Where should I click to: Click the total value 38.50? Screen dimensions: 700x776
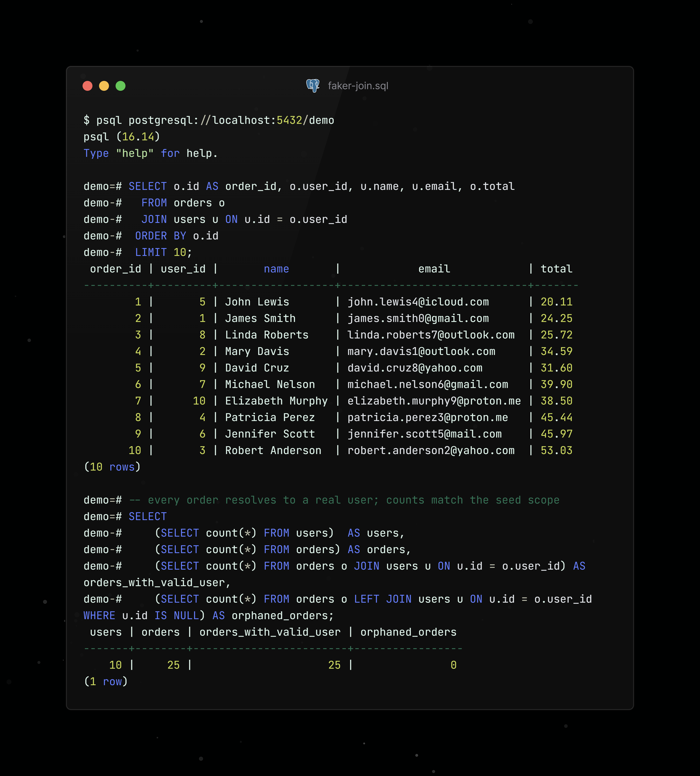pos(557,401)
